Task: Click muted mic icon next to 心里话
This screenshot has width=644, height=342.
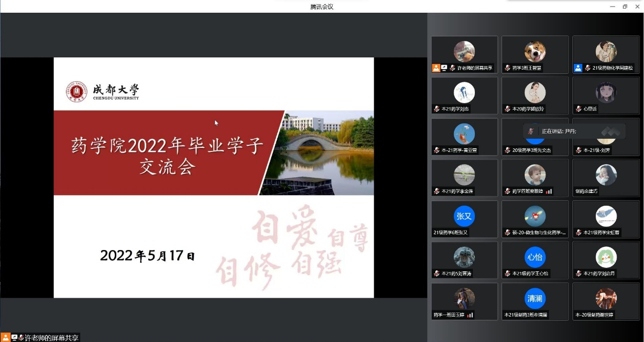Action: tap(578, 109)
